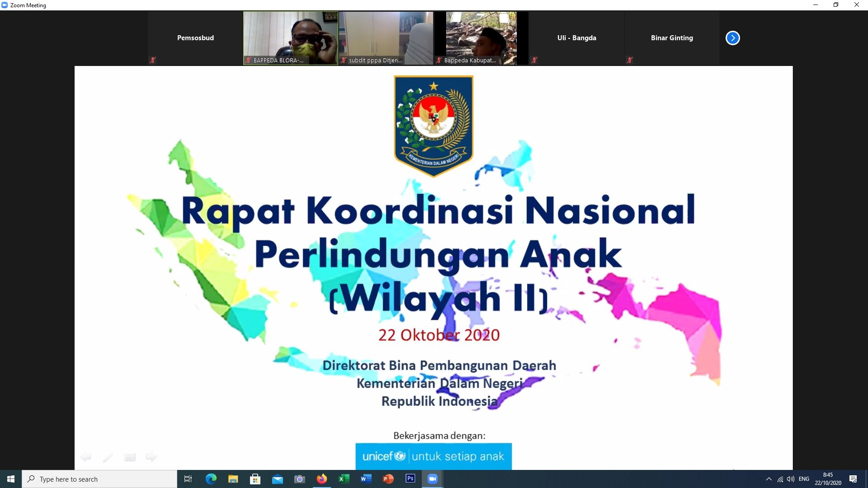
Task: Open the Windows Start menu
Action: click(11, 479)
